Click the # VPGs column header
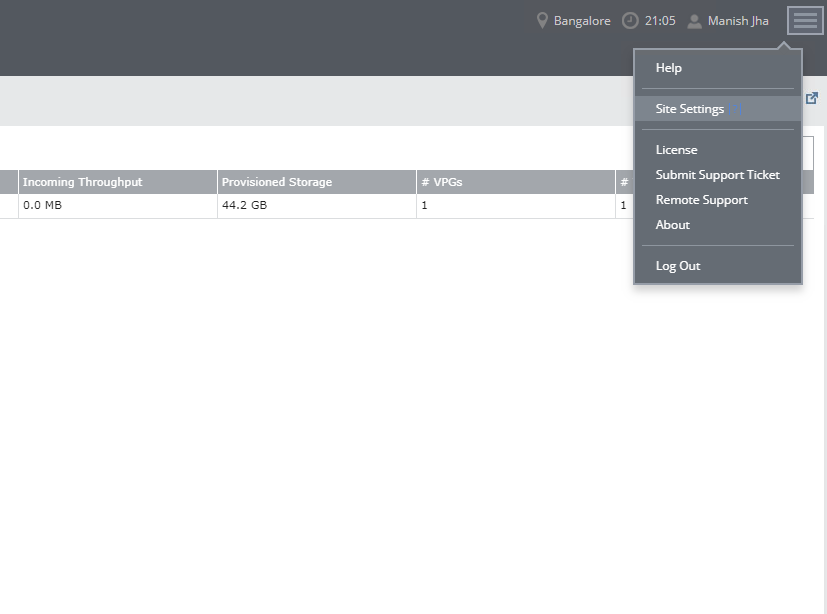827x614 pixels. pyautogui.click(x=441, y=182)
